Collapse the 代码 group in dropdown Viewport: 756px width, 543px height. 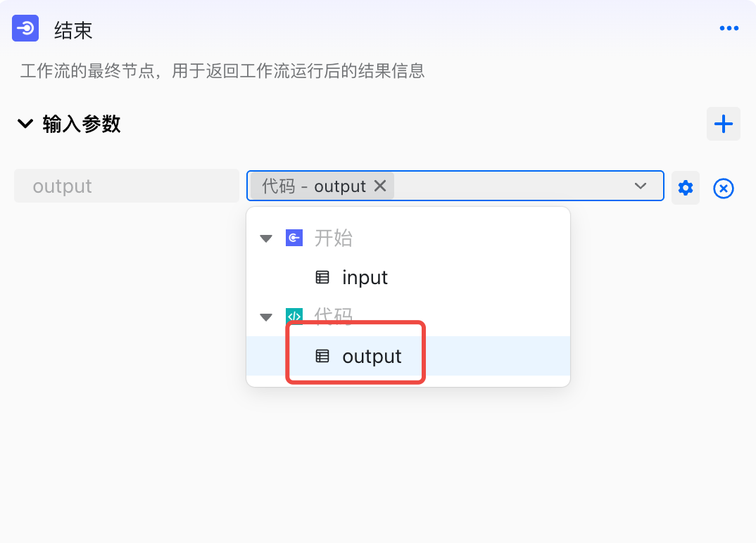point(266,317)
